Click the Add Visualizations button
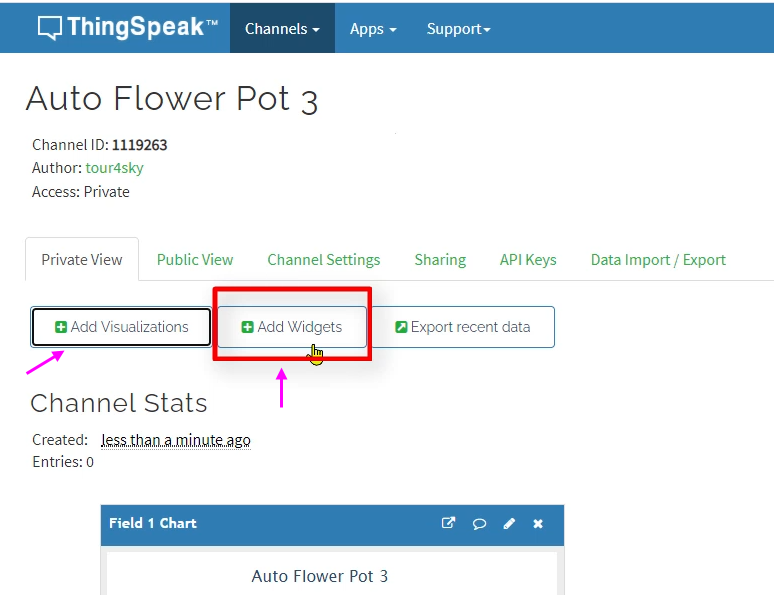 [x=121, y=327]
